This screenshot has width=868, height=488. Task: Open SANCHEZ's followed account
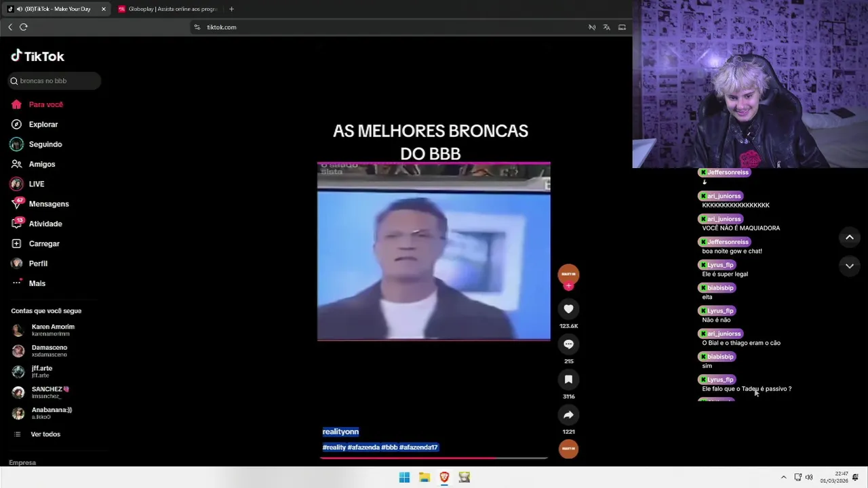[x=41, y=392]
